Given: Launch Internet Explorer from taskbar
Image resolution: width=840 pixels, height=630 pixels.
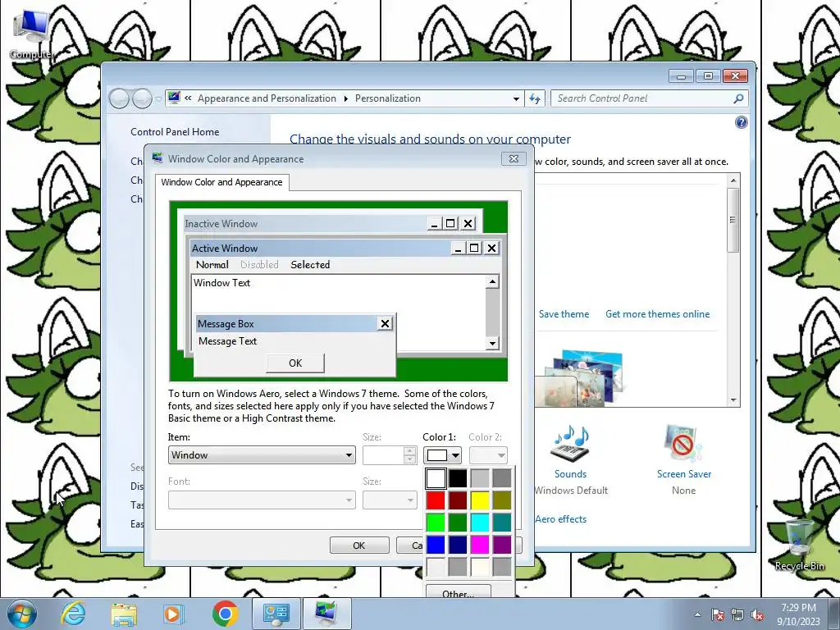Looking at the screenshot, I should coord(73,614).
